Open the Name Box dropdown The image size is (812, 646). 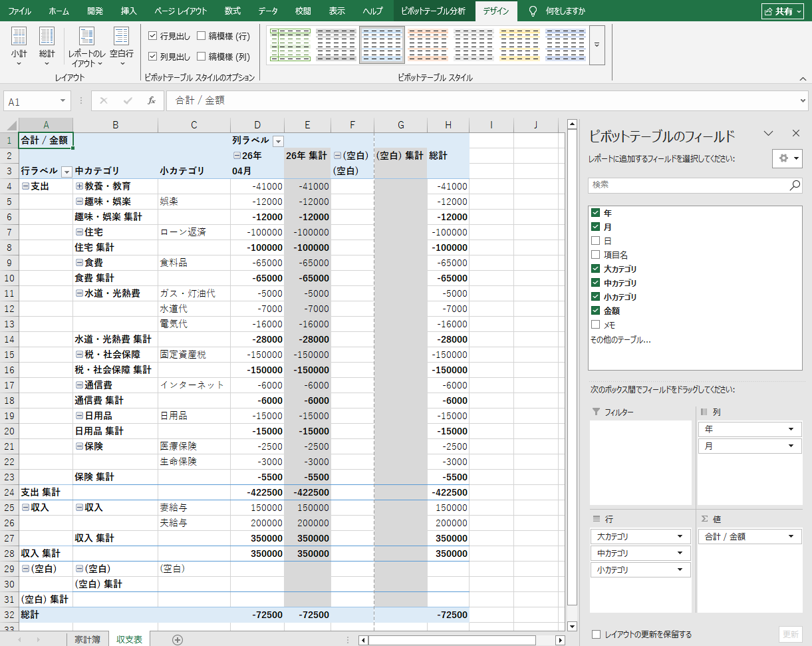tap(63, 101)
